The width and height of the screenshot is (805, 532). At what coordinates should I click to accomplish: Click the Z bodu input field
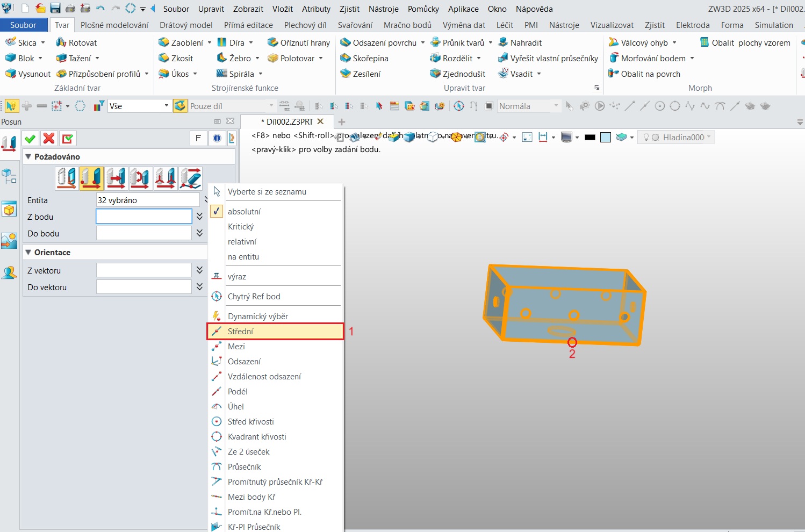tap(144, 216)
